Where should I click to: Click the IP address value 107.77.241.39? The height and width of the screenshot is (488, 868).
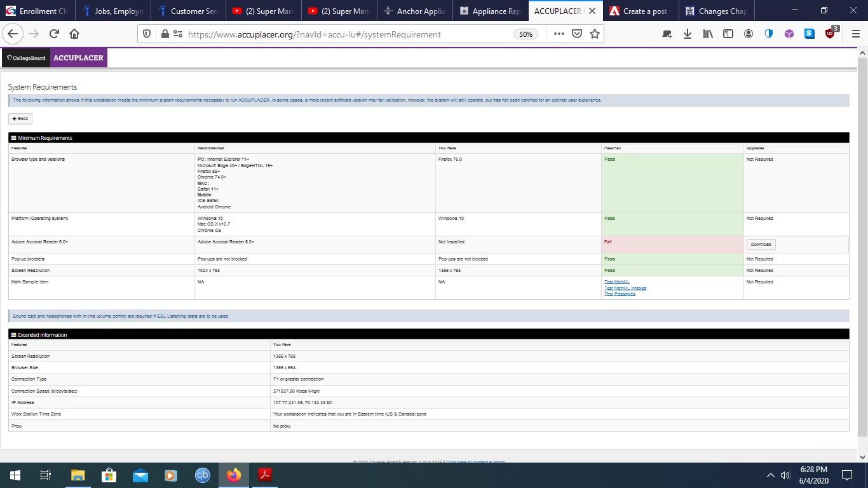(x=288, y=403)
